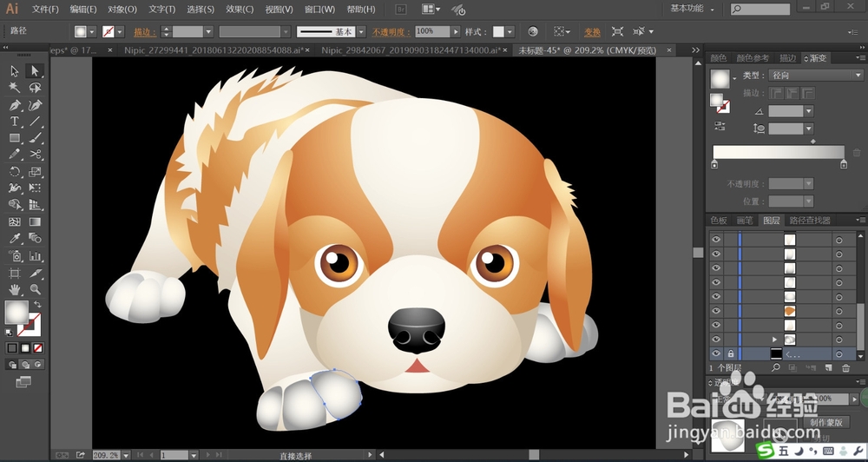The image size is (868, 462).
Task: Click reverse gradient icon in Gradient panel
Action: tap(719, 126)
